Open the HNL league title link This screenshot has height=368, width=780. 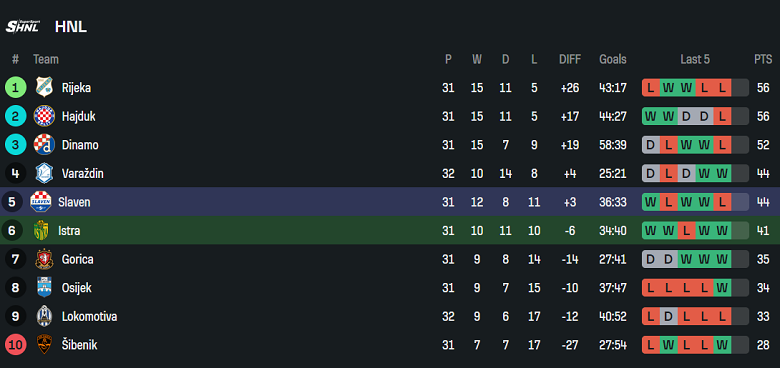[71, 27]
